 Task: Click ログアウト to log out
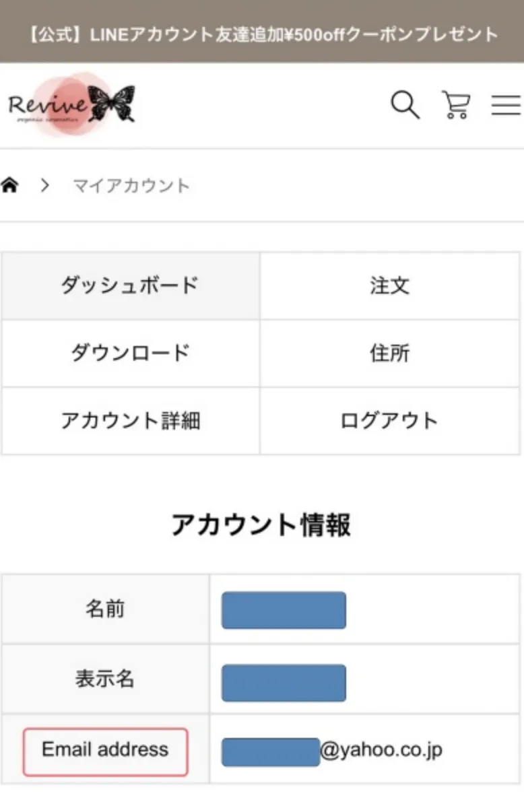389,421
